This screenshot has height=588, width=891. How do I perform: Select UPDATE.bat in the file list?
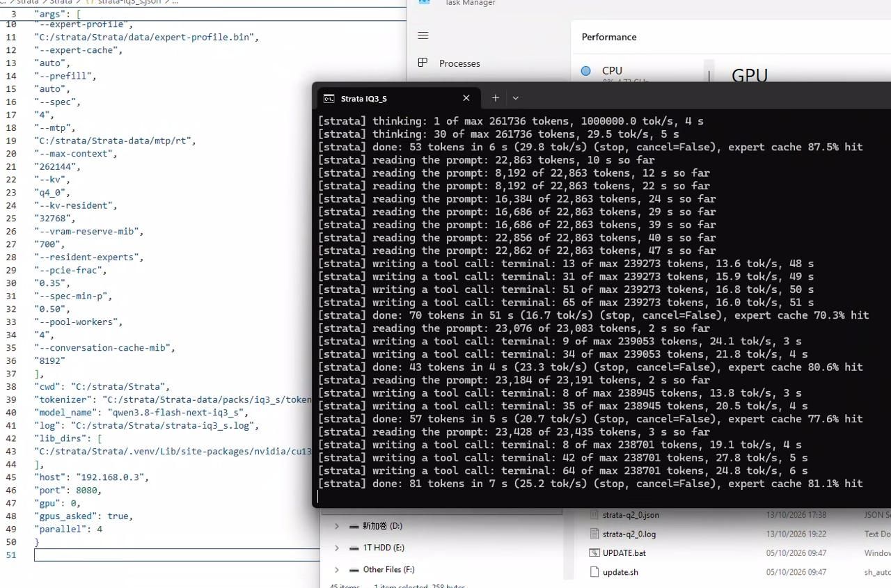(624, 553)
